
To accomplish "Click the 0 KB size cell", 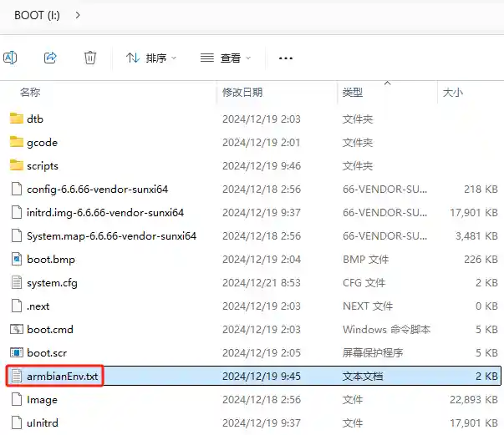I will (486, 306).
